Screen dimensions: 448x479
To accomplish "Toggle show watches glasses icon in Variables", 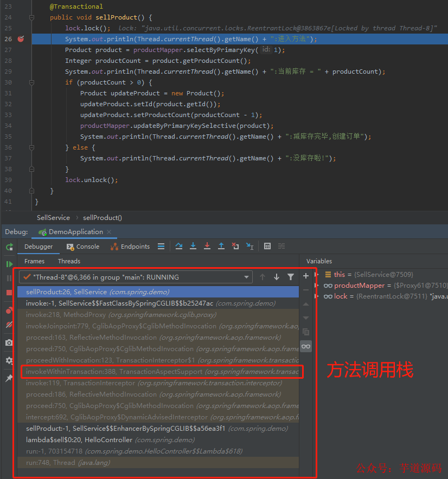I will 306,346.
